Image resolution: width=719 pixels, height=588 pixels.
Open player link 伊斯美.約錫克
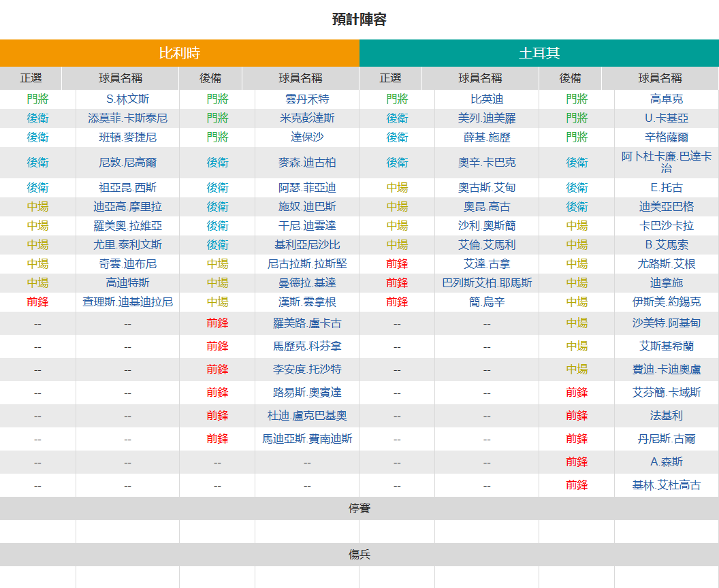point(667,302)
